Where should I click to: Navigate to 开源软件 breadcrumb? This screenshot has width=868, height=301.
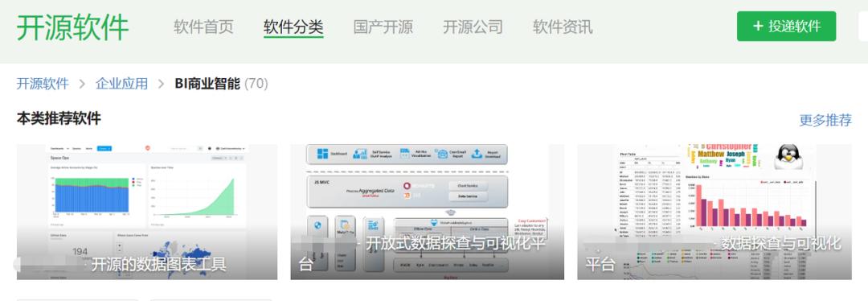43,84
